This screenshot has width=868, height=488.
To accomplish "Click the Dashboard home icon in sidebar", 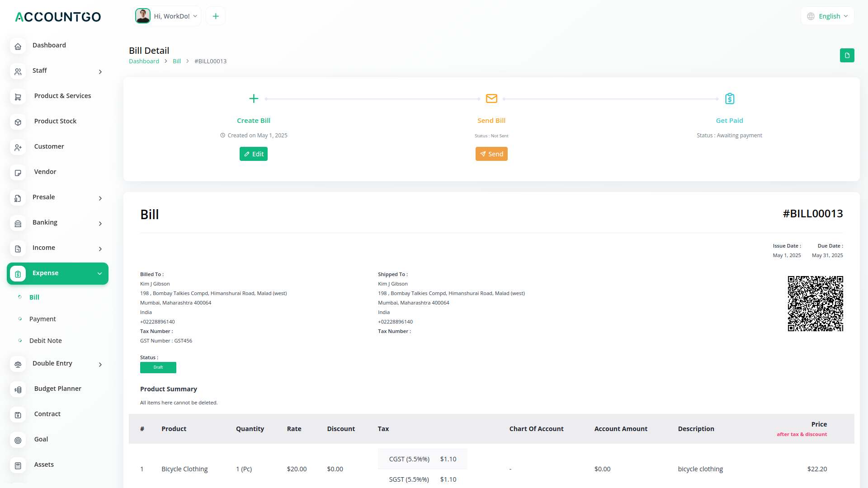I will (x=18, y=46).
